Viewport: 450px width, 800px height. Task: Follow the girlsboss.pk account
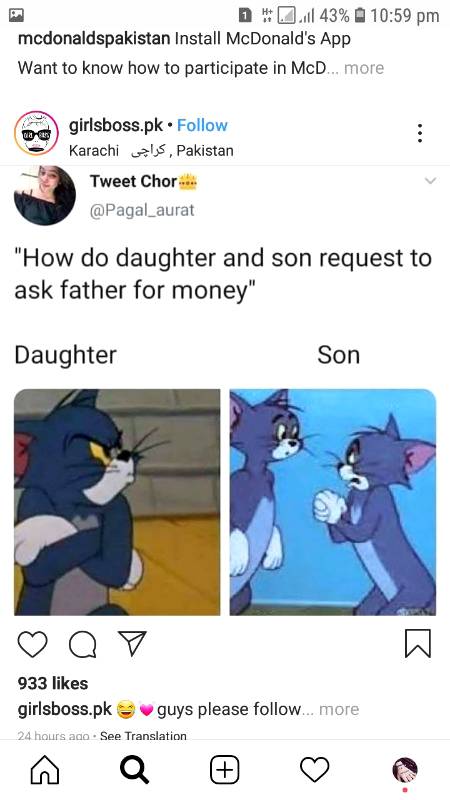tap(202, 125)
